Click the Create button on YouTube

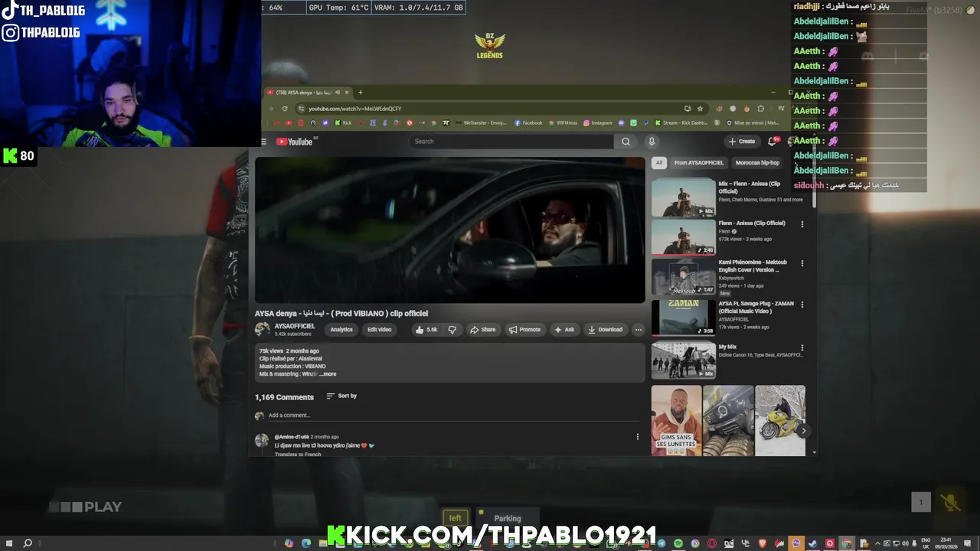coord(741,142)
